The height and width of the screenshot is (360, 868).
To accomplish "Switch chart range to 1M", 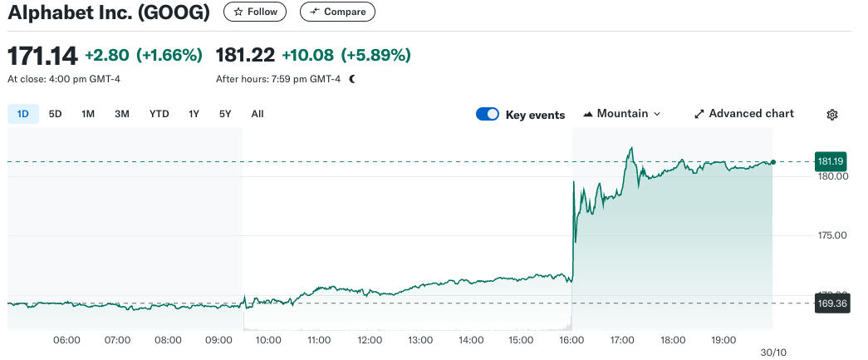I will pos(88,114).
